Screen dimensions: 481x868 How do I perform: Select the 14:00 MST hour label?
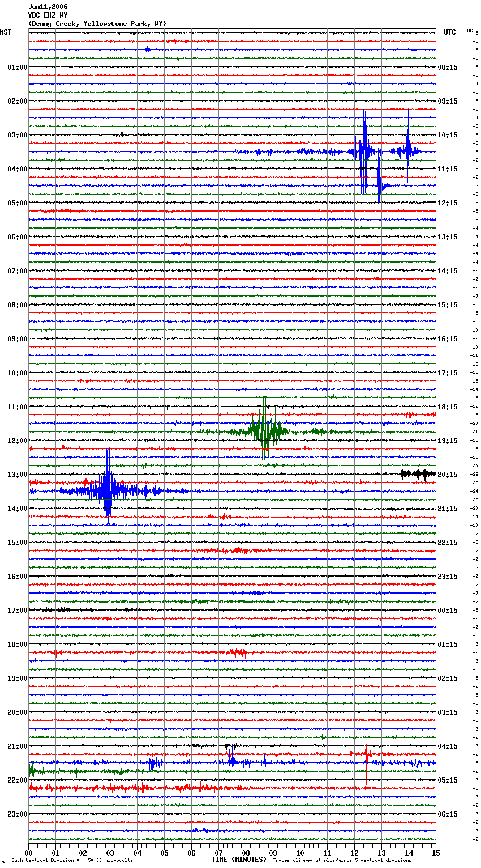click(17, 509)
